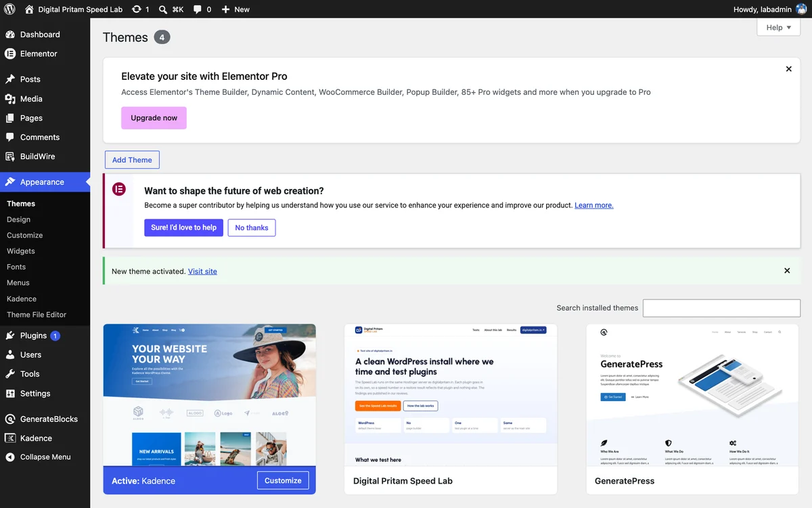Viewport: 812px width, 508px height.
Task: Expand the Help dropdown
Action: [x=778, y=28]
